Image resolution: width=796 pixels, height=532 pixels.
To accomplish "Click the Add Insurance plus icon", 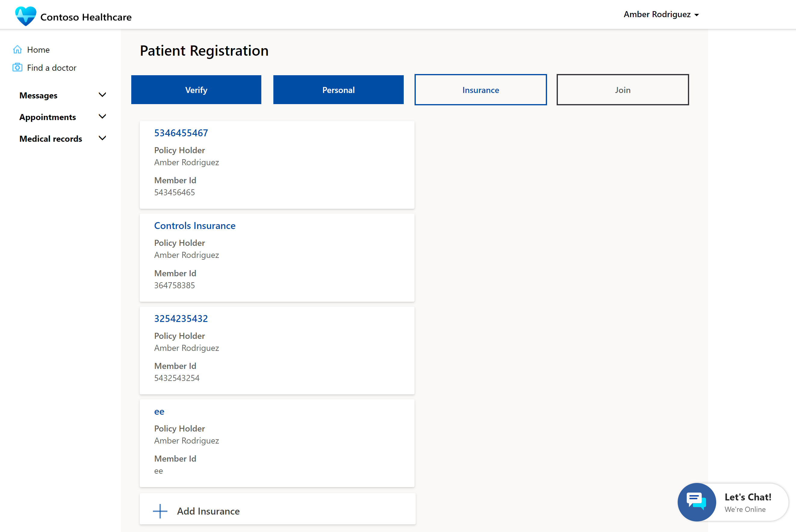I will tap(160, 510).
